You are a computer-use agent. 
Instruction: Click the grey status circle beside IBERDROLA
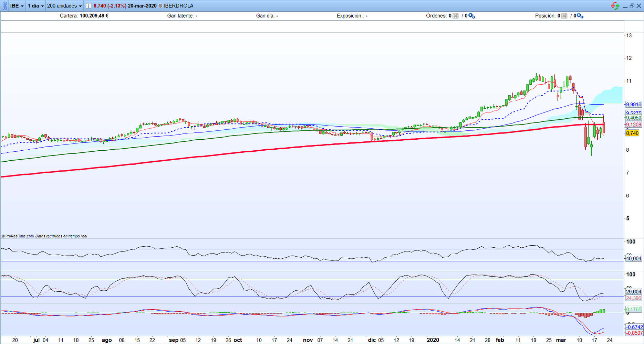pos(160,6)
